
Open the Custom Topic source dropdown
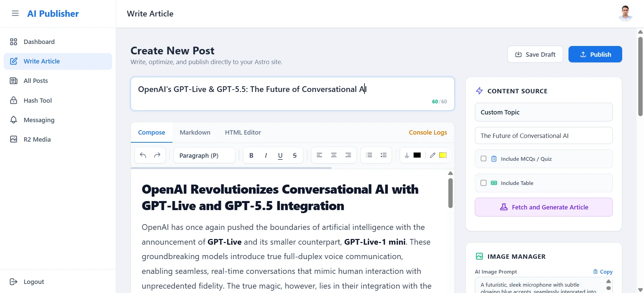544,112
